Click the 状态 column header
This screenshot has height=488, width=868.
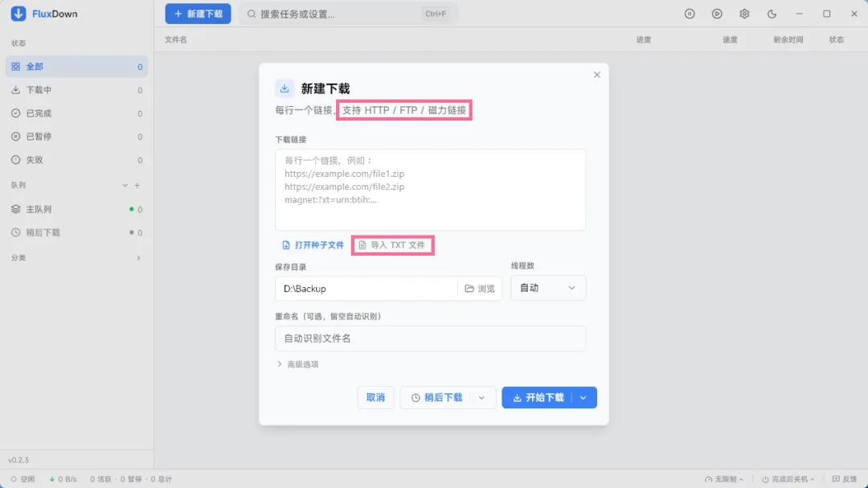click(x=836, y=40)
